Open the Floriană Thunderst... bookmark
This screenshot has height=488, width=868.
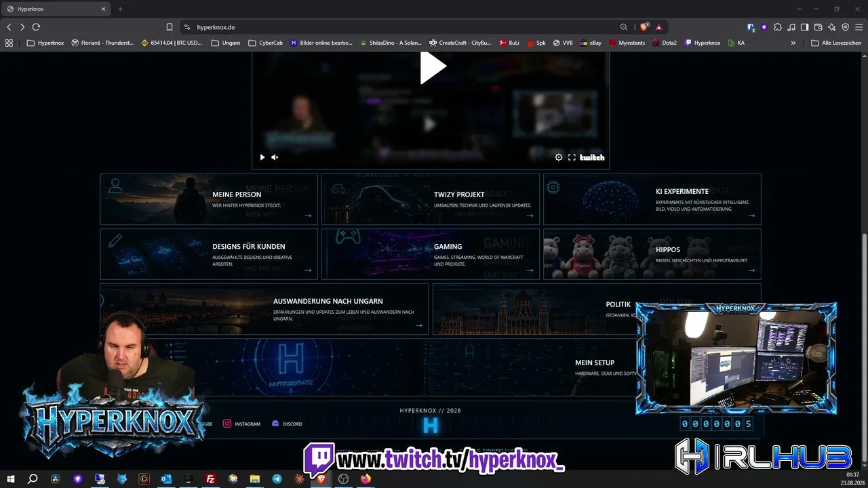102,43
